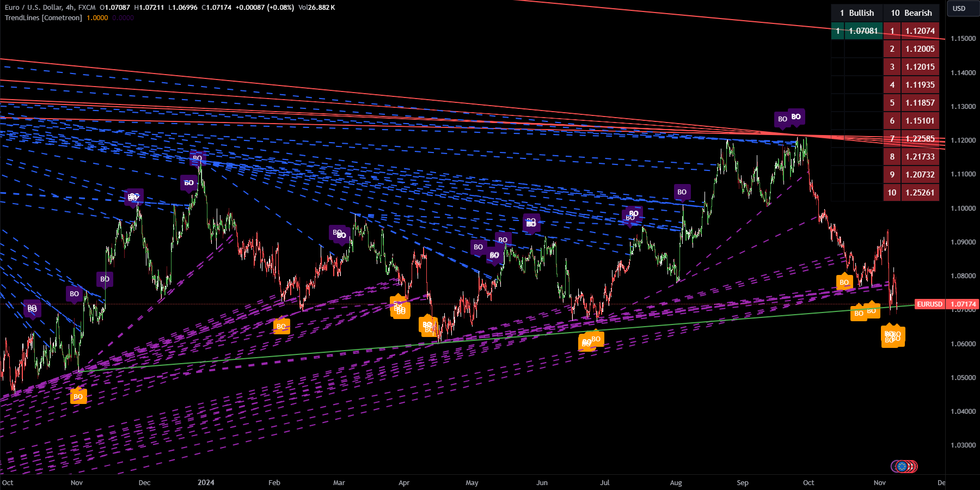Click the purple BO marker above early August

[x=682, y=192]
